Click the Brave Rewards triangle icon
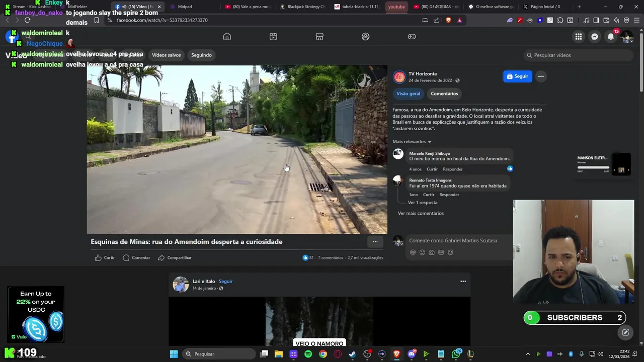644x362 pixels. tap(459, 20)
